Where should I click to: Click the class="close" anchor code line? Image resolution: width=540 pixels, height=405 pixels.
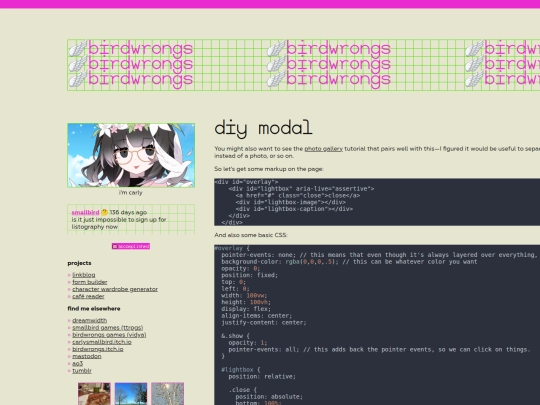[298, 195]
